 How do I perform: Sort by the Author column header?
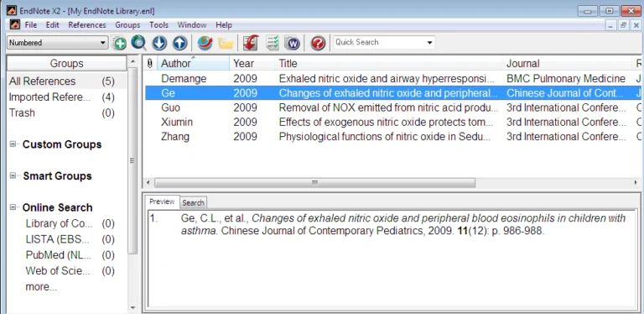(193, 63)
